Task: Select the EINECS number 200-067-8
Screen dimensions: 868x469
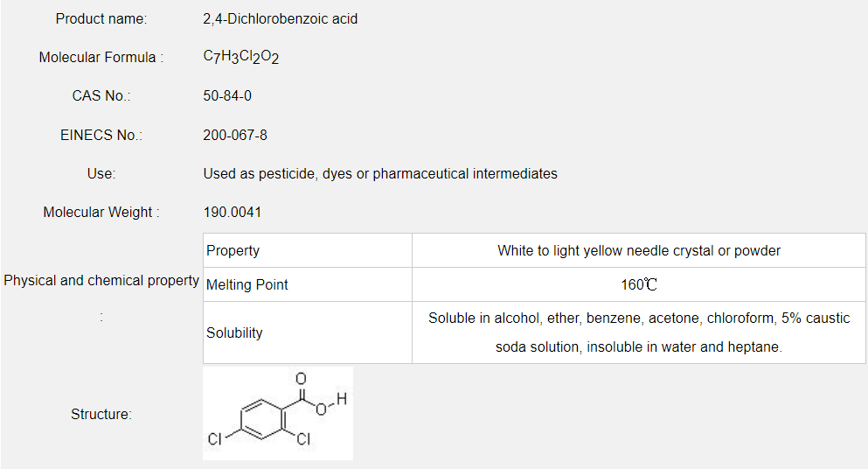Action: click(x=235, y=135)
